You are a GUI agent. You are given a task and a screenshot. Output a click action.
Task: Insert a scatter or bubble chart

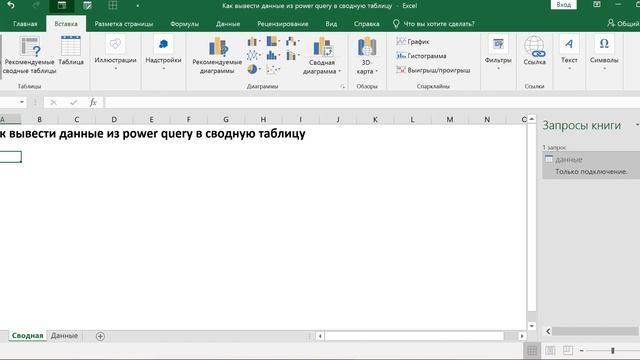[273, 69]
